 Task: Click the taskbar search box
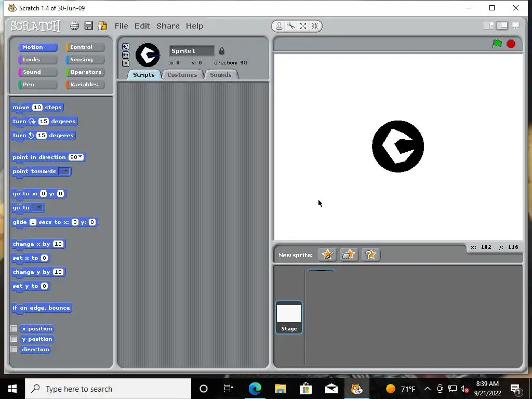pos(108,389)
